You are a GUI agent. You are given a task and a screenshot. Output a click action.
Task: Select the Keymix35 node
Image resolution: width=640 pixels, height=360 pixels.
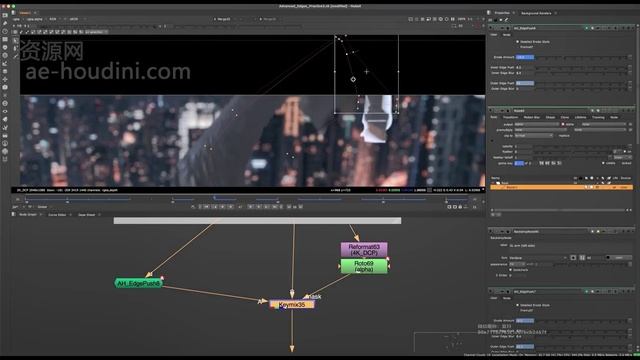tap(292, 304)
